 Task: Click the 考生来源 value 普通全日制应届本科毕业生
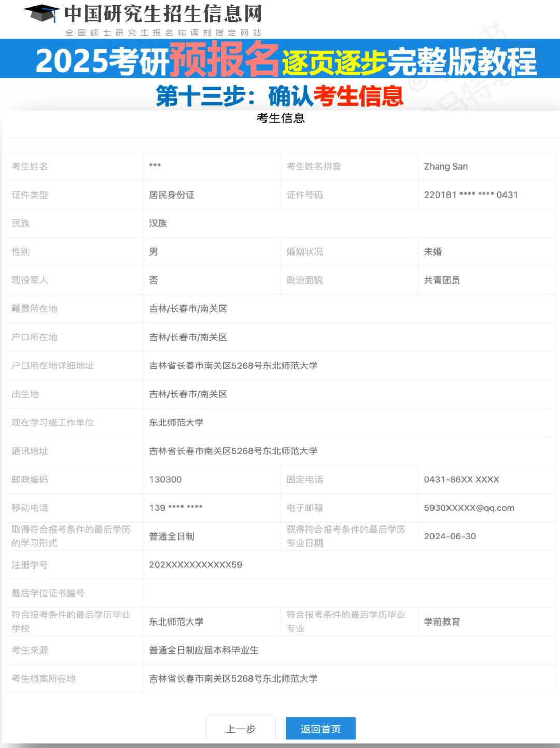204,650
